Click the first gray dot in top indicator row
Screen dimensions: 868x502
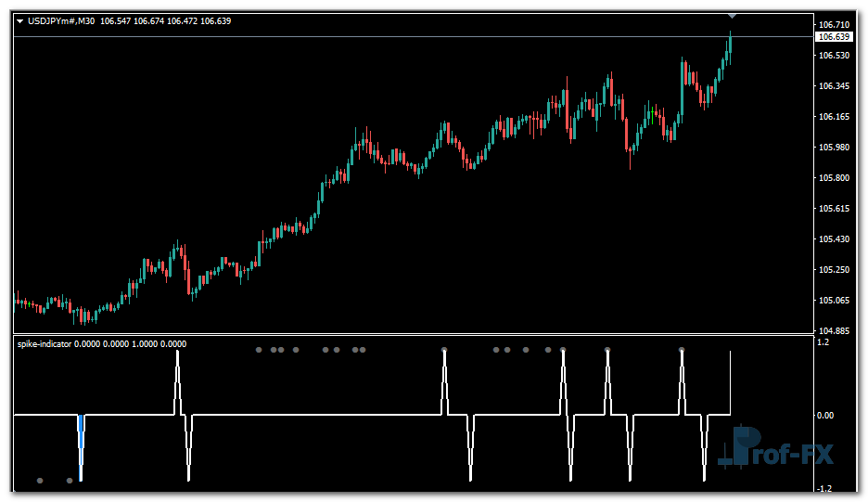coord(259,350)
